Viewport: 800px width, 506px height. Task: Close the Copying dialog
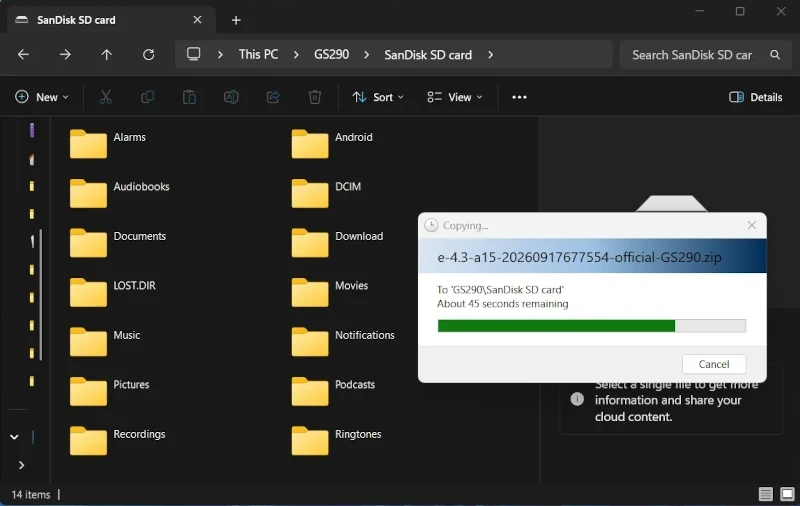coord(752,225)
